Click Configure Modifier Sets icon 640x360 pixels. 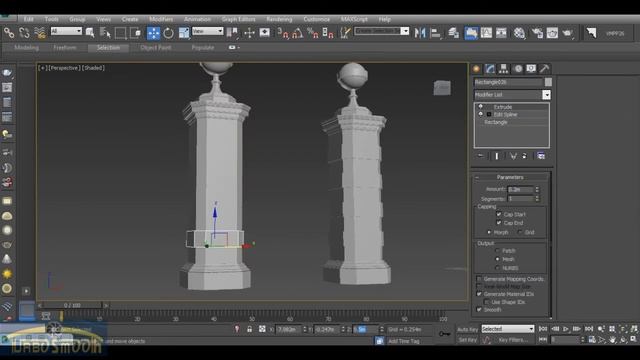[x=541, y=156]
